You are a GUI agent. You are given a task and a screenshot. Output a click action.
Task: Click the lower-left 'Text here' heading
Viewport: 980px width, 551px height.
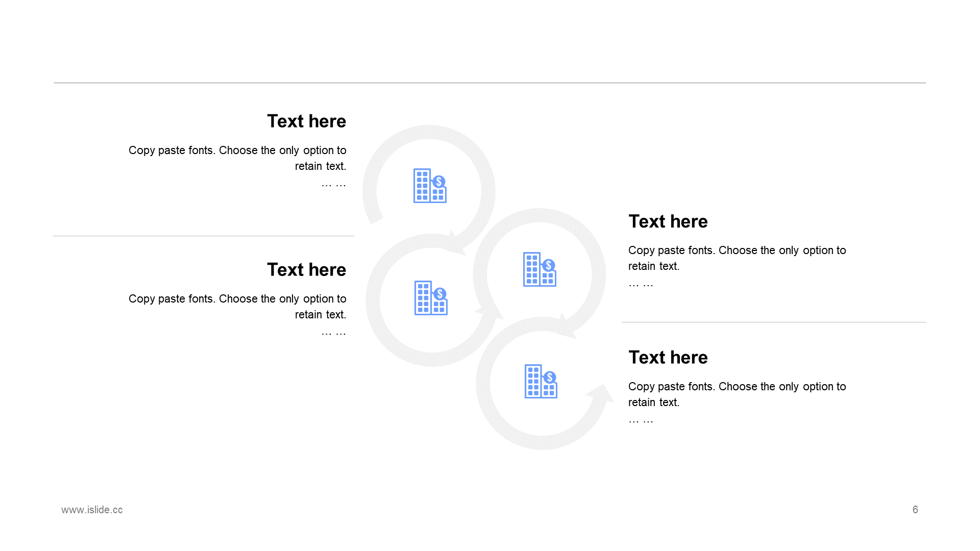pyautogui.click(x=306, y=270)
